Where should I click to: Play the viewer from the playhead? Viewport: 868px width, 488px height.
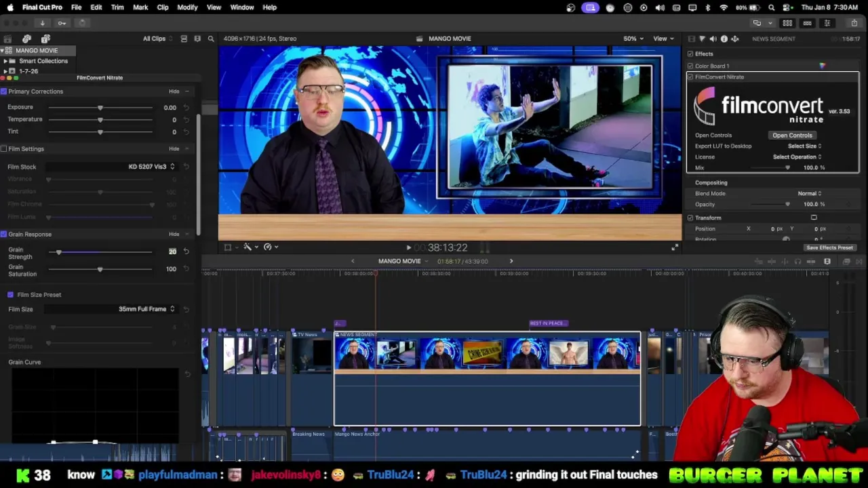pos(408,248)
